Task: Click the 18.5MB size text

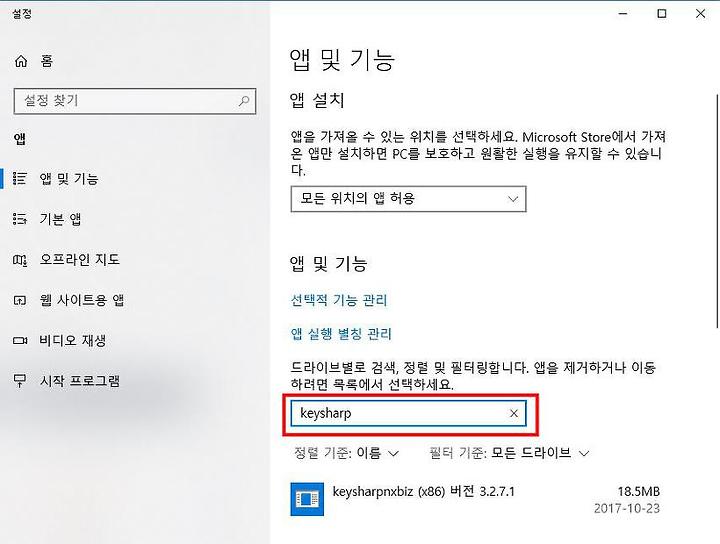Action: [x=638, y=491]
